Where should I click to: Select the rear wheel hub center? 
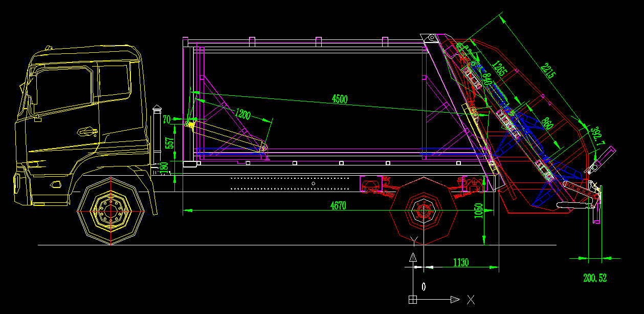click(x=423, y=210)
